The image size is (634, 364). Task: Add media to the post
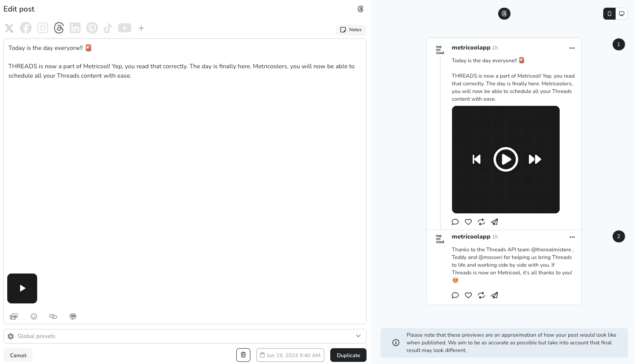pos(14,317)
